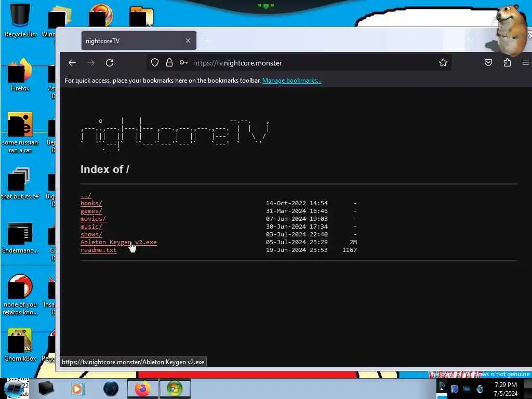Viewport: 532px width, 399px height.
Task: Bookmark this page with the star icon
Action: (443, 63)
